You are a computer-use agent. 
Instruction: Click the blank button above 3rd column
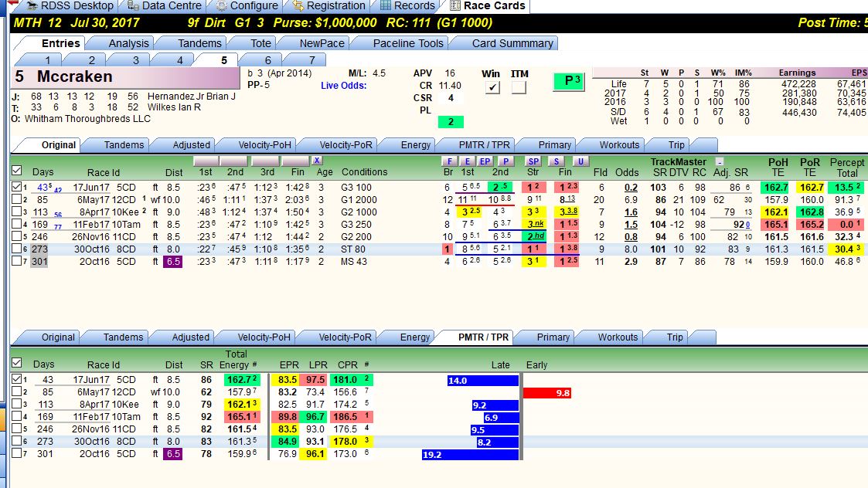(265, 161)
